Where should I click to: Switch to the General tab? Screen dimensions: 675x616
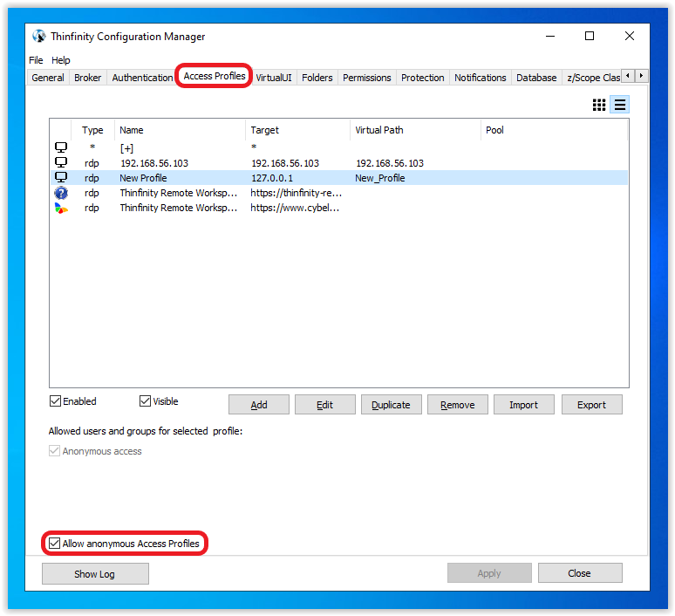[48, 78]
